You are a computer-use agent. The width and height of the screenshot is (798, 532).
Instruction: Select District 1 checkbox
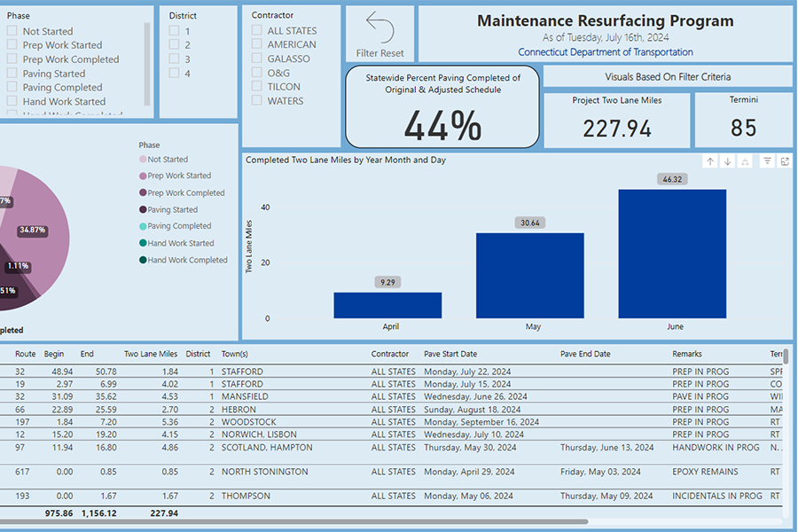[x=174, y=30]
